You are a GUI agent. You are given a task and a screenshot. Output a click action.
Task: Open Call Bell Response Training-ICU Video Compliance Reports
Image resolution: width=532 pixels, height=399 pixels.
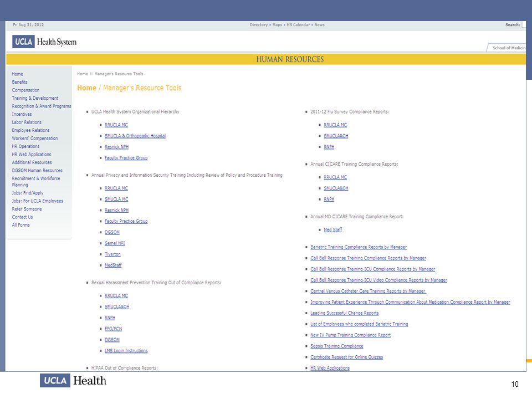pyautogui.click(x=378, y=280)
